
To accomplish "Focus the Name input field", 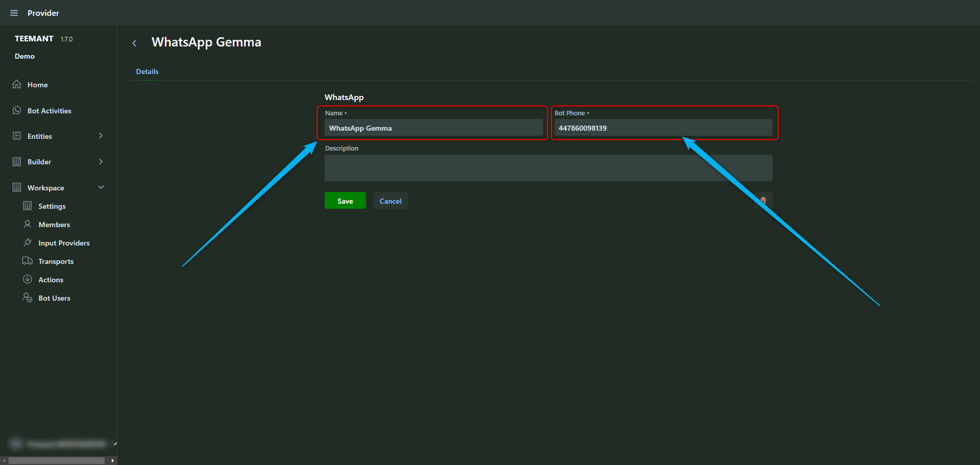I will (x=433, y=128).
